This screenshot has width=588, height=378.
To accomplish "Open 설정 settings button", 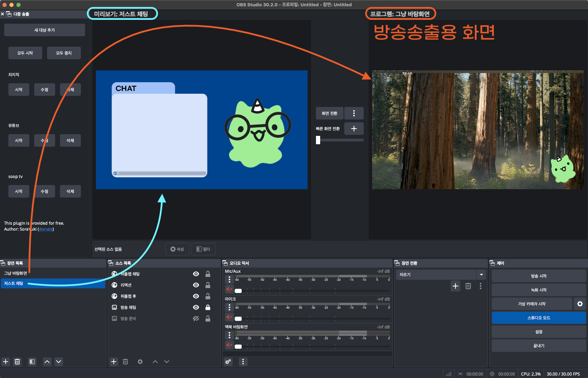I will click(x=539, y=332).
